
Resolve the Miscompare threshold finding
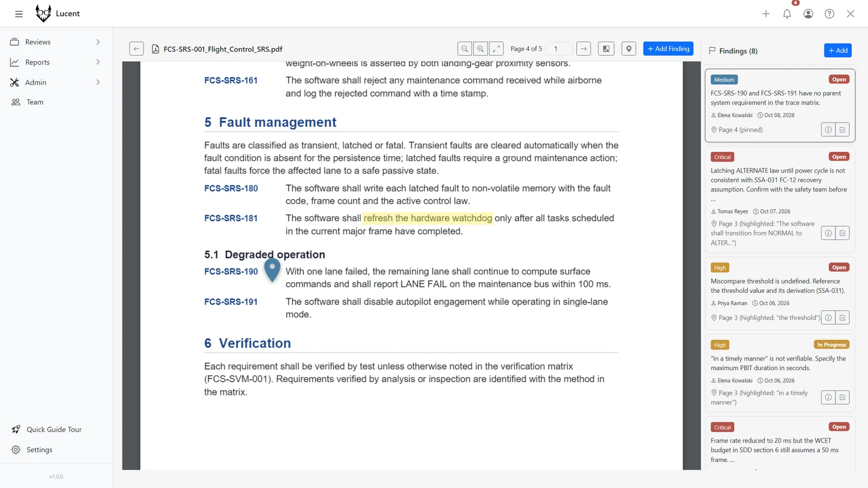843,318
